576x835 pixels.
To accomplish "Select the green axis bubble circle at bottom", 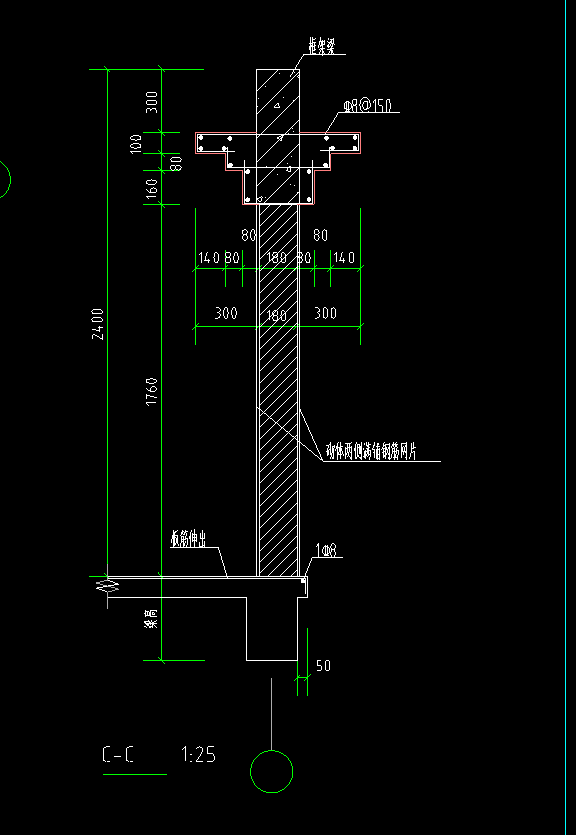I will tap(271, 771).
